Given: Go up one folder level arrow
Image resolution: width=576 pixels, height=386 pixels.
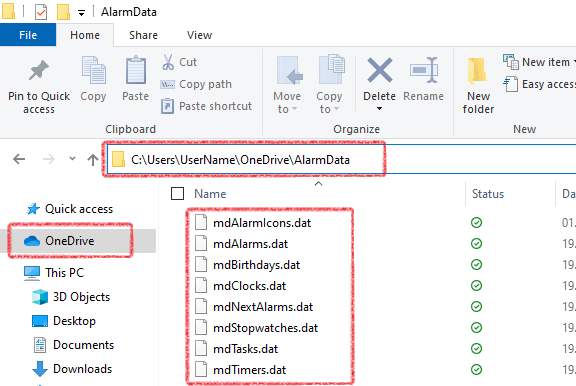Looking at the screenshot, I should 93,159.
